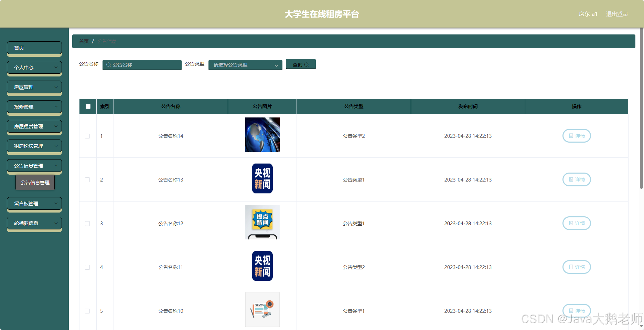Click the 索引 column header

pos(105,106)
